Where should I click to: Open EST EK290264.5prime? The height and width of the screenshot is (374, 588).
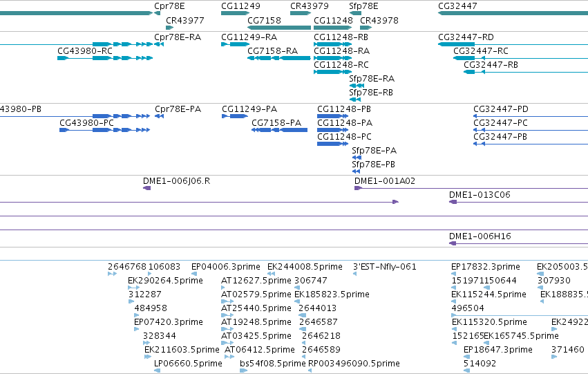tap(165, 281)
